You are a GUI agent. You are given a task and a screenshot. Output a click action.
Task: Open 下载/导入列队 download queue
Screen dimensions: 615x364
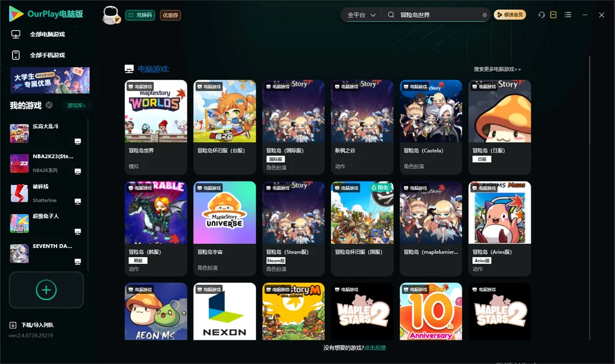pyautogui.click(x=38, y=325)
